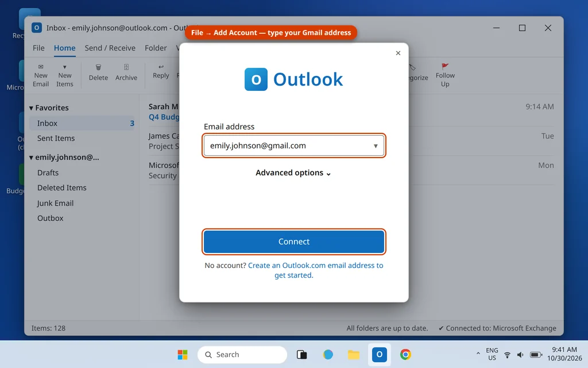
Task: Open Chrome from the taskbar
Action: (405, 354)
